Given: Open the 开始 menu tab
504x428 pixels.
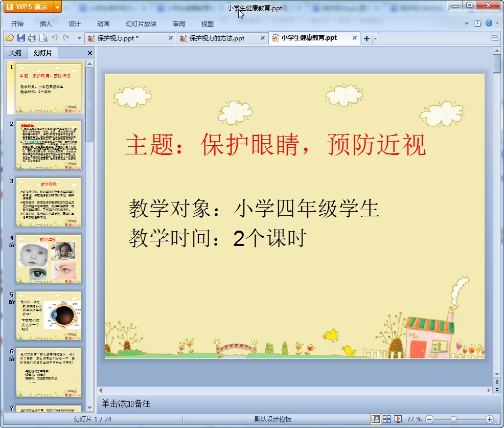Looking at the screenshot, I should pyautogui.click(x=17, y=24).
